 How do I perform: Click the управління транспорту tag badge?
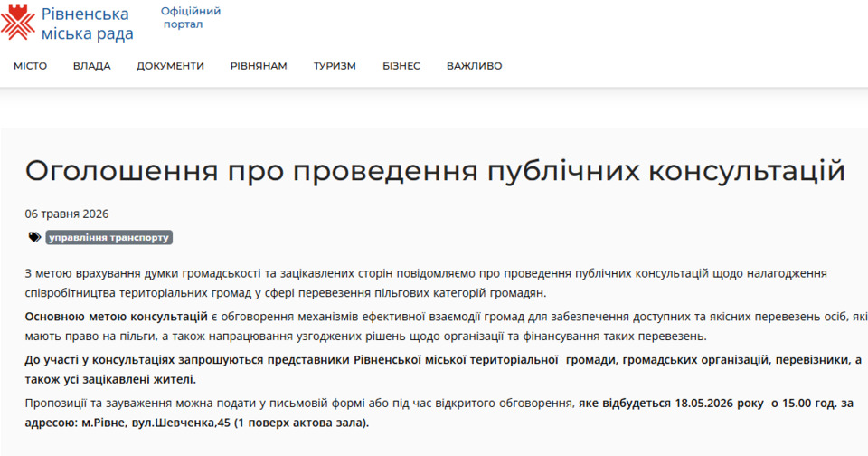[109, 237]
